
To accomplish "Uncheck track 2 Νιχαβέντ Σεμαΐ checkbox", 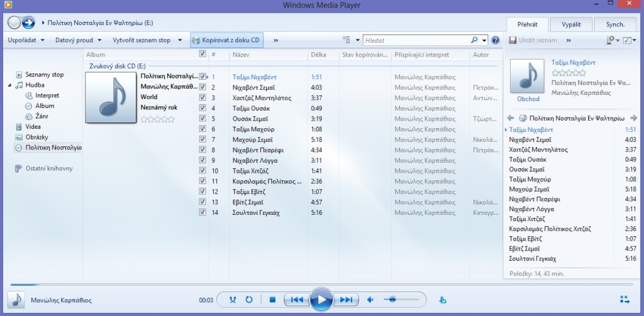I will 202,87.
